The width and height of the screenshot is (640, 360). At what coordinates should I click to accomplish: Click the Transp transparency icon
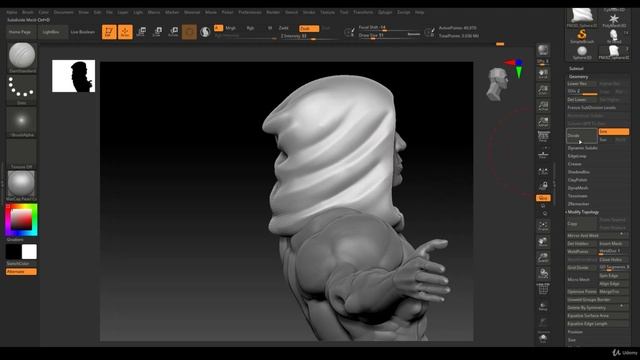tap(543, 307)
